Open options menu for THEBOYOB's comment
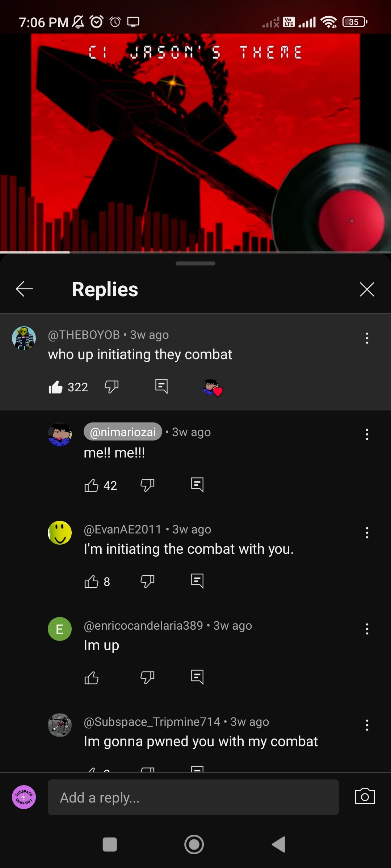 click(x=367, y=338)
